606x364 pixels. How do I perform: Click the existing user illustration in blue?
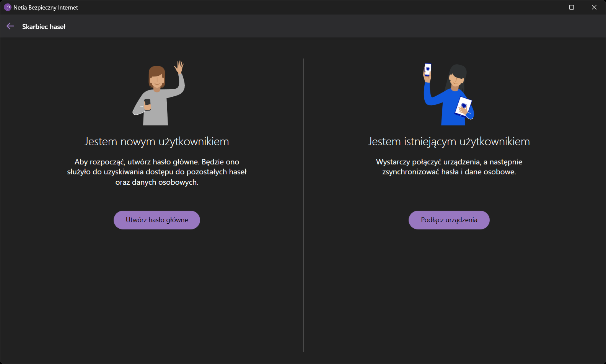pos(451,97)
